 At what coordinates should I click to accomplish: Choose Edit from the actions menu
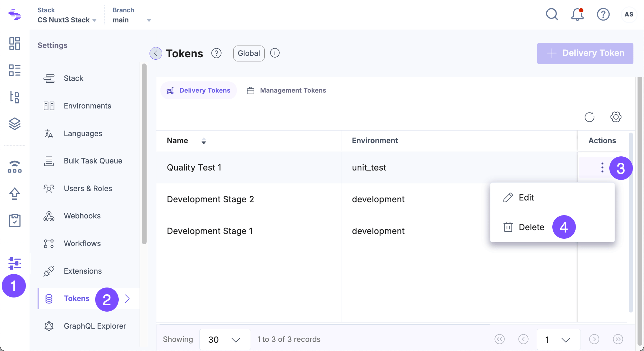click(552, 198)
